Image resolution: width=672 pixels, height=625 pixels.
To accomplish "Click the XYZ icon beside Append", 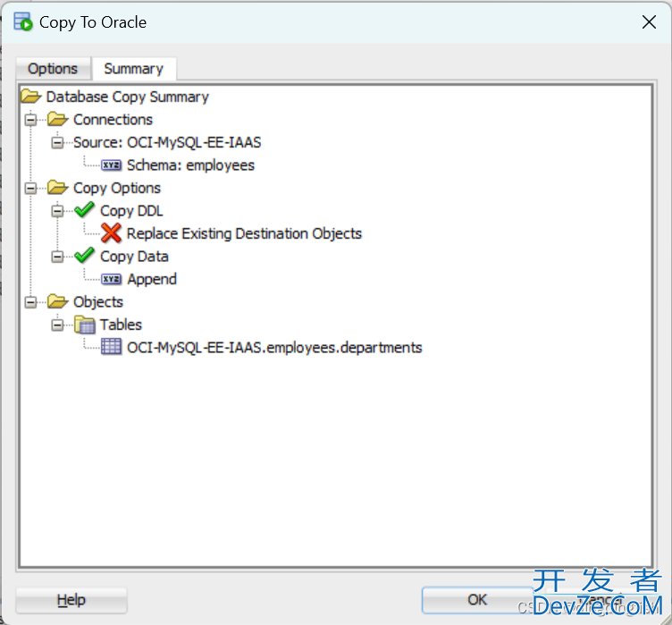I will [x=112, y=279].
